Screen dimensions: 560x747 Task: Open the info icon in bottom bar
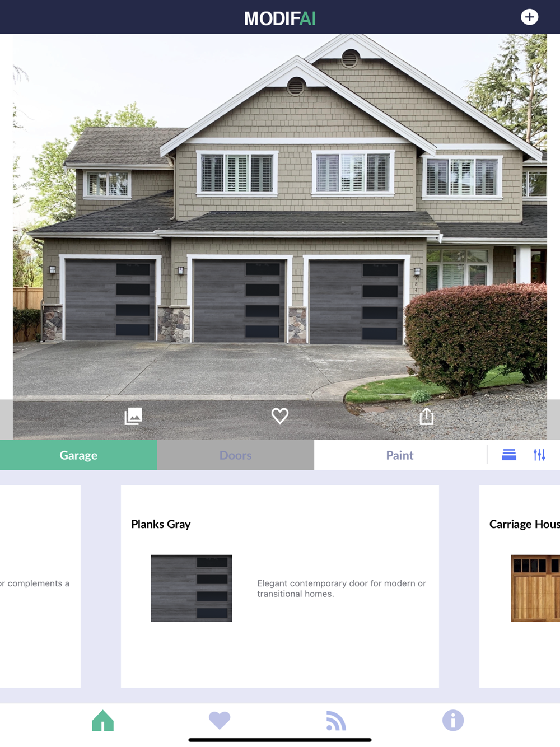(x=453, y=720)
